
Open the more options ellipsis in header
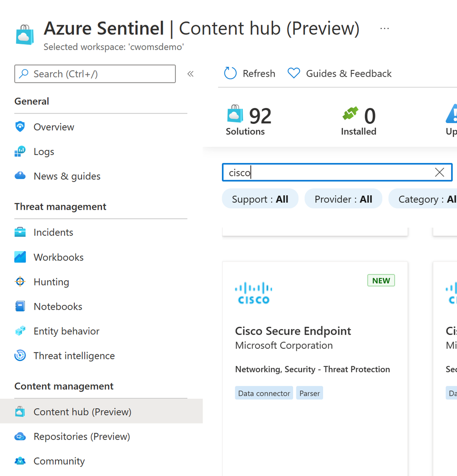(385, 29)
